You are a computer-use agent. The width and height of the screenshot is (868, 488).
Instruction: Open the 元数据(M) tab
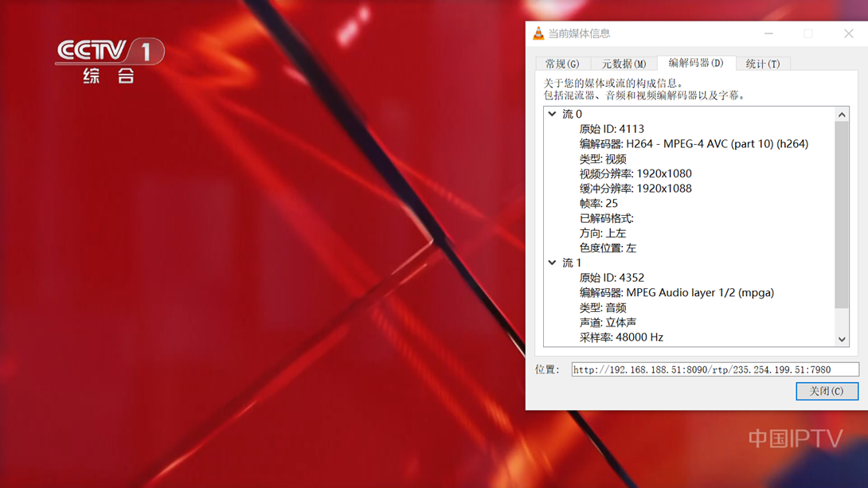(x=624, y=64)
